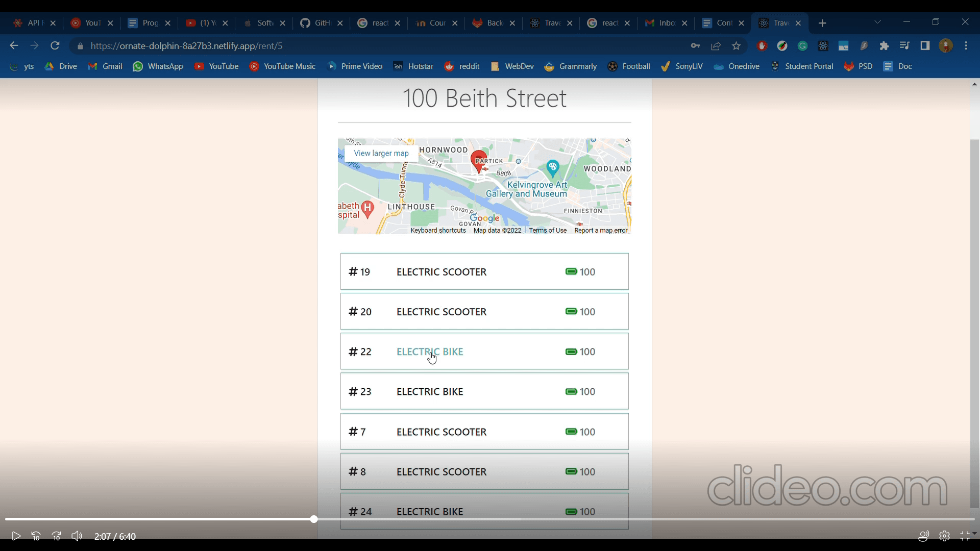The image size is (980, 551).
Task: Open the WhatsApp bookmark
Action: (x=158, y=66)
